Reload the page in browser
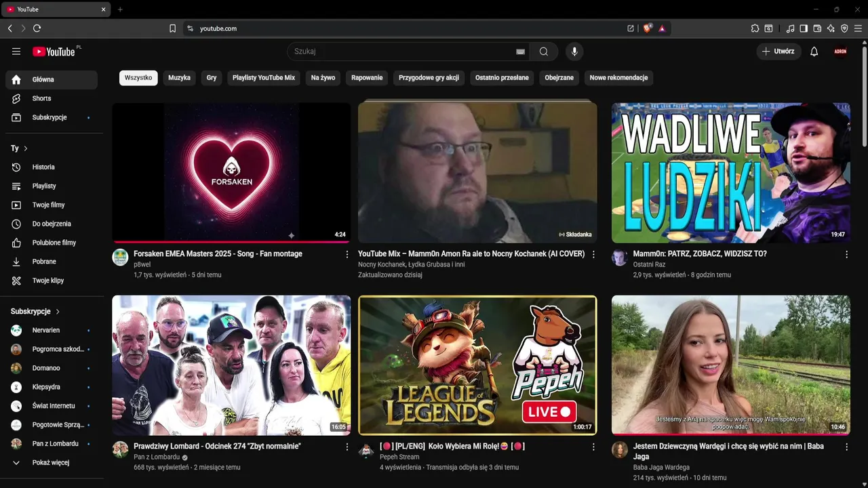 click(x=37, y=28)
